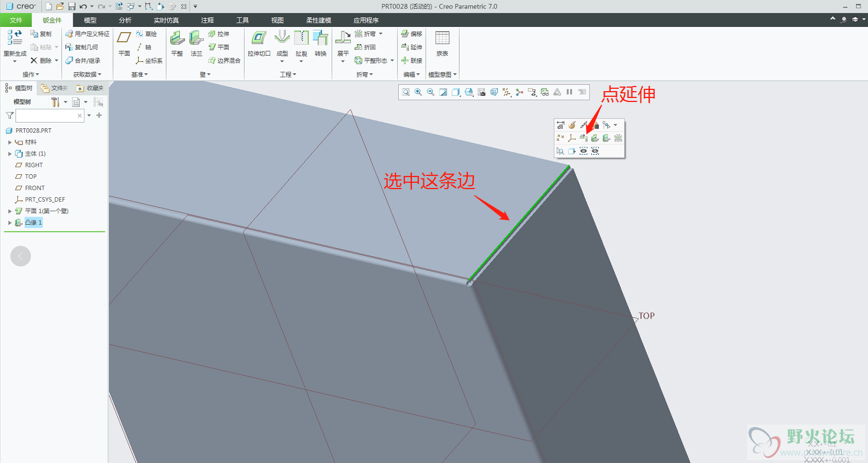This screenshot has height=463, width=868.
Task: Click the Unbend (展平) icon
Action: (x=343, y=38)
